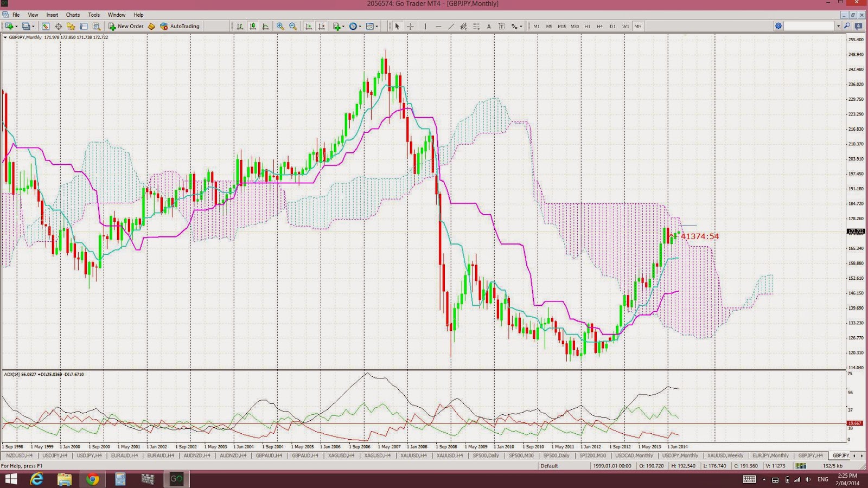Open MetaEditor via the yellow book icon
The height and width of the screenshot is (488, 868).
pos(151,26)
